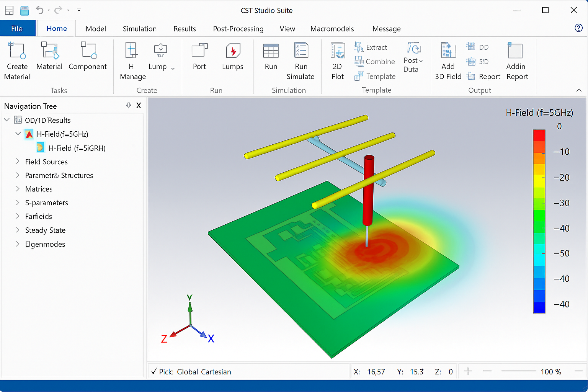Open the quick access toolbar dropdown

pos(79,10)
